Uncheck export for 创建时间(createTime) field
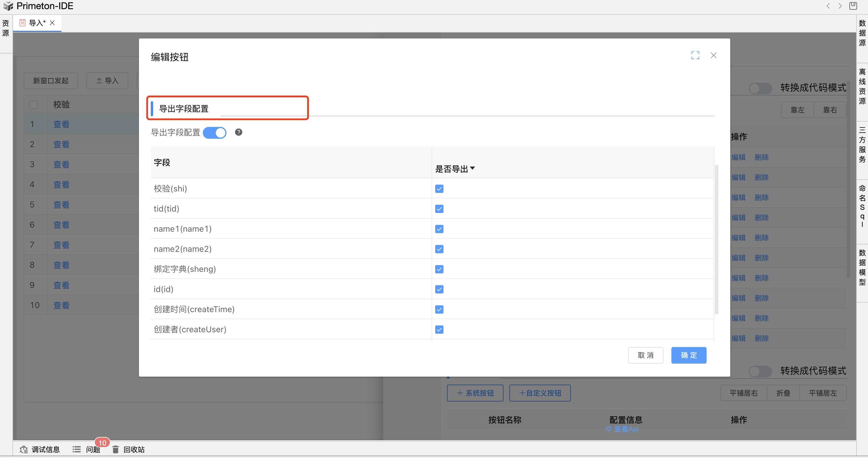Image resolution: width=868 pixels, height=458 pixels. coord(439,309)
